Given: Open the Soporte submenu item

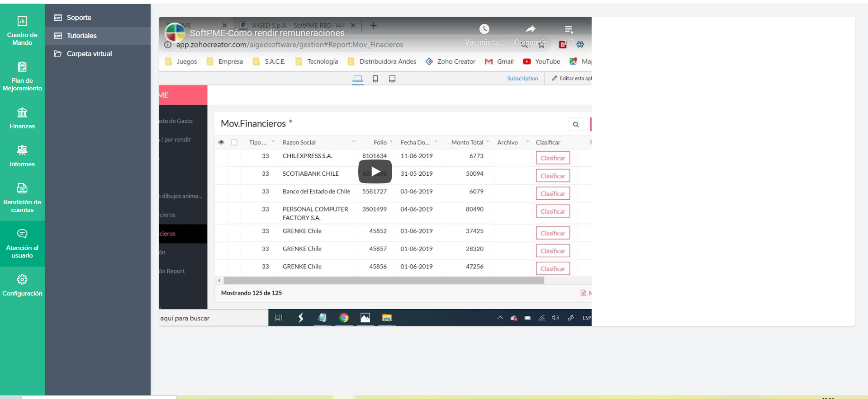Looking at the screenshot, I should tap(79, 18).
